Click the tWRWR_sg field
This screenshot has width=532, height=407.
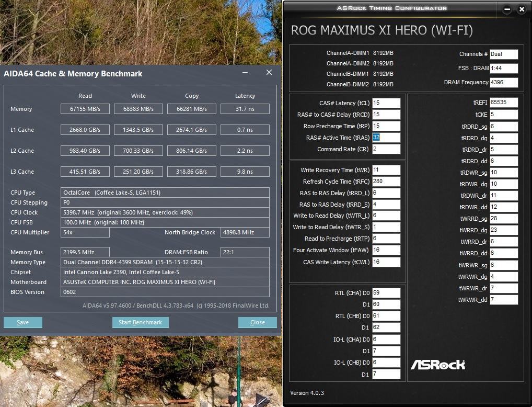504,265
